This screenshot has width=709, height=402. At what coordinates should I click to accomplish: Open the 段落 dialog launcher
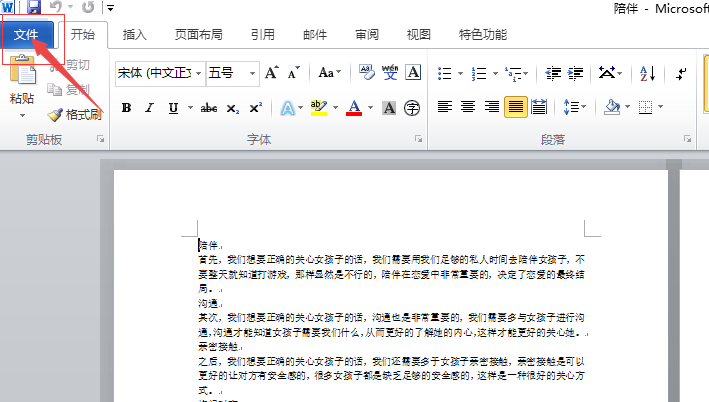point(687,139)
